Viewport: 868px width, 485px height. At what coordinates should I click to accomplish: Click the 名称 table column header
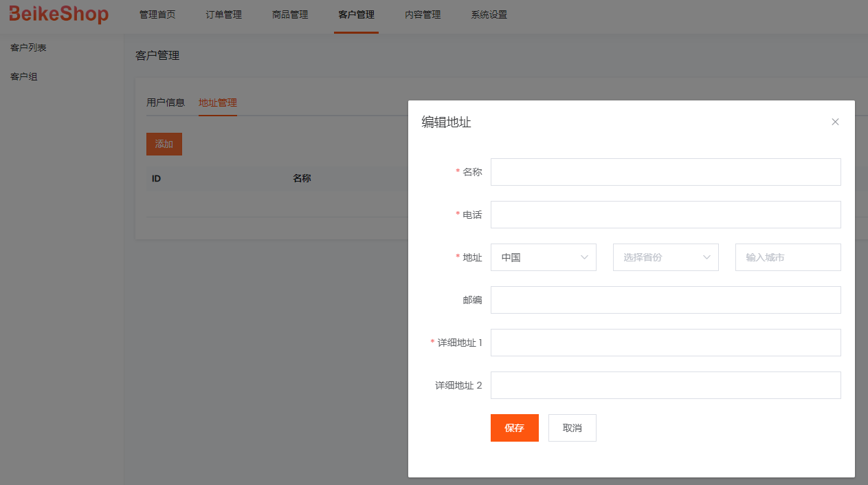(x=302, y=178)
